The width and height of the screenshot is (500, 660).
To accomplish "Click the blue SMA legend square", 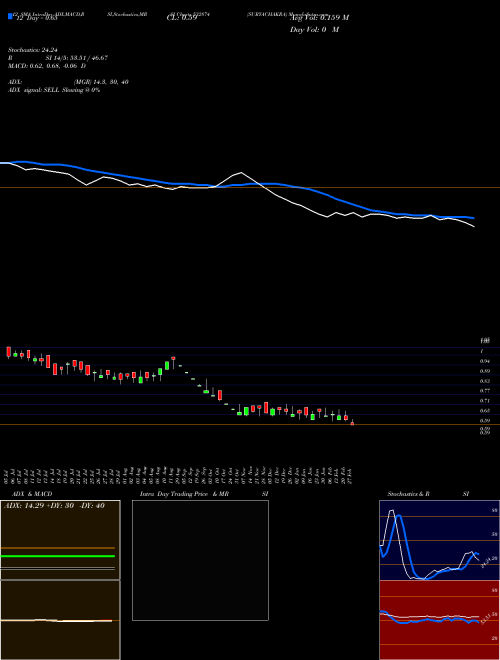I will tap(11, 17).
